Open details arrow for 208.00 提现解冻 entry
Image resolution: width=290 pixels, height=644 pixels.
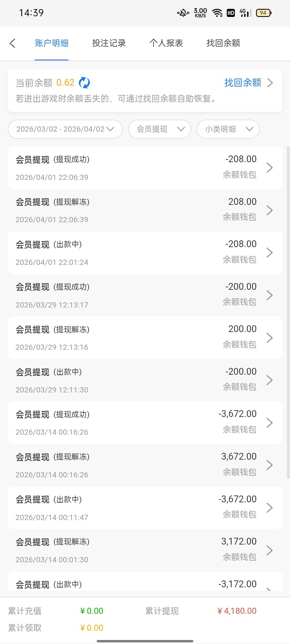coord(269,210)
